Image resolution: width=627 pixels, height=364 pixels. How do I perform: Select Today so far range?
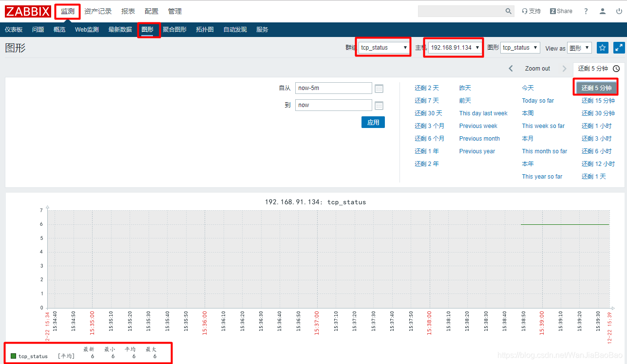pos(538,101)
